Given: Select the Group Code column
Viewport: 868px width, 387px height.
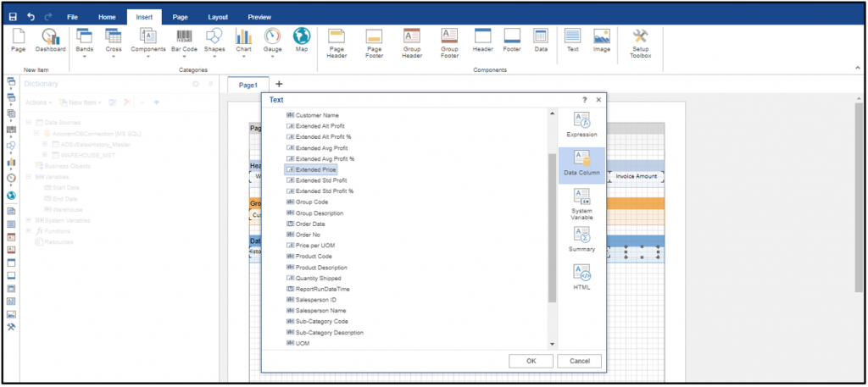Looking at the screenshot, I should (x=308, y=202).
